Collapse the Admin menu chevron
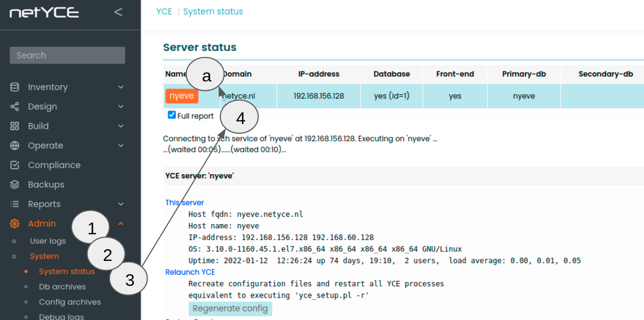Viewport: 644px width, 320px height. (121, 224)
